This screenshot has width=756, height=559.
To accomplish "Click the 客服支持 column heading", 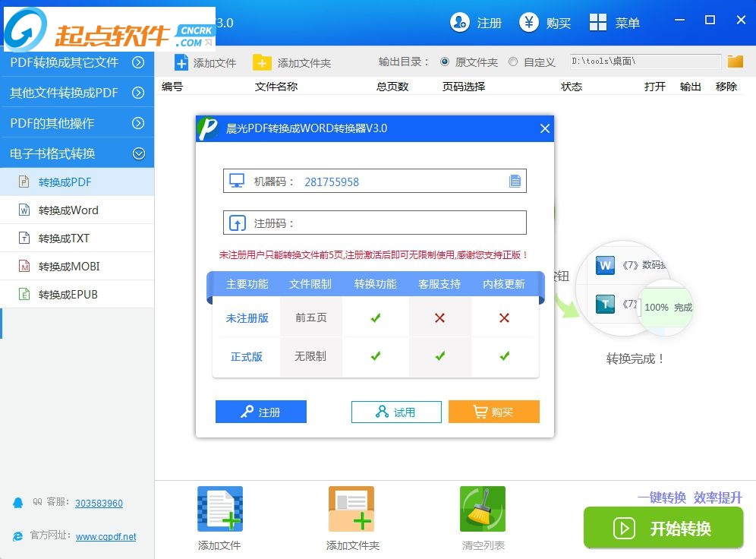I will point(439,284).
